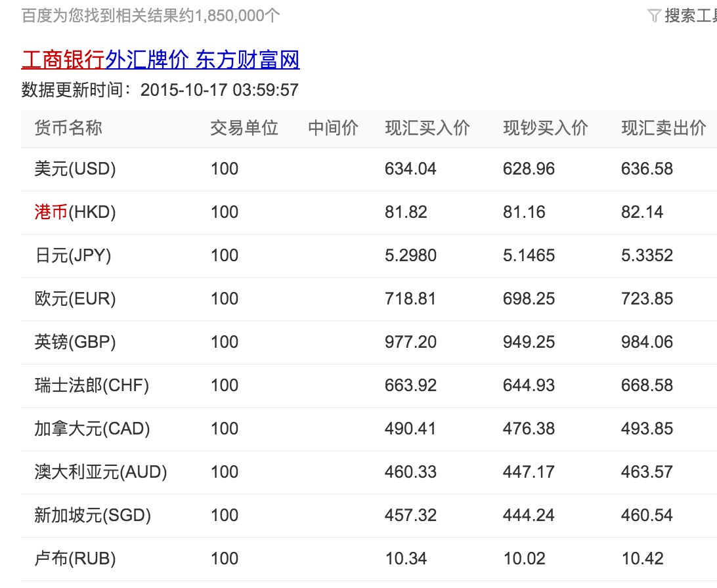Click GBP sell rate 984.06
Image resolution: width=717 pixels, height=588 pixels.
[x=647, y=342]
